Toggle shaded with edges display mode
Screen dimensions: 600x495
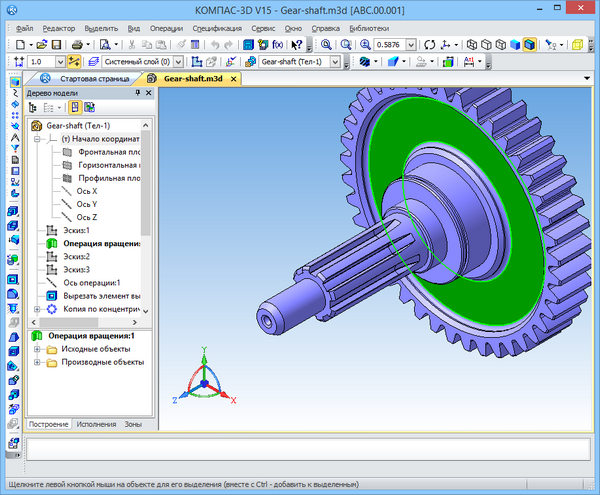pos(529,45)
